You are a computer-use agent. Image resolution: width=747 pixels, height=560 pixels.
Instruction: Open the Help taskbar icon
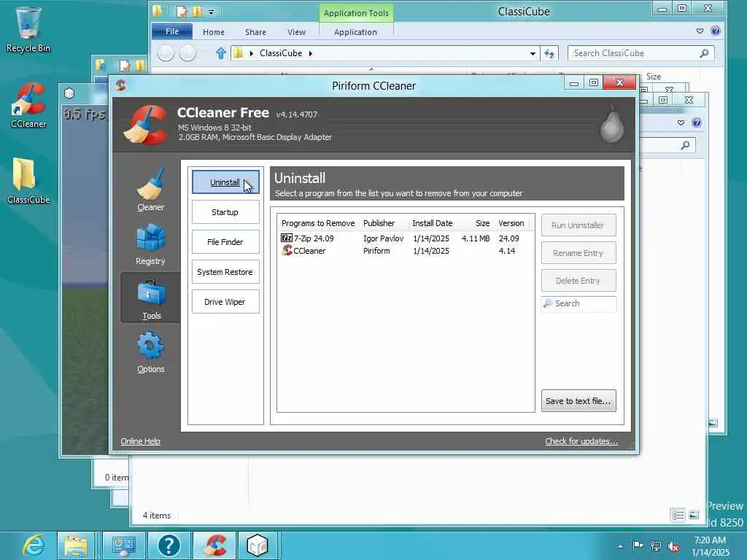coord(169,545)
